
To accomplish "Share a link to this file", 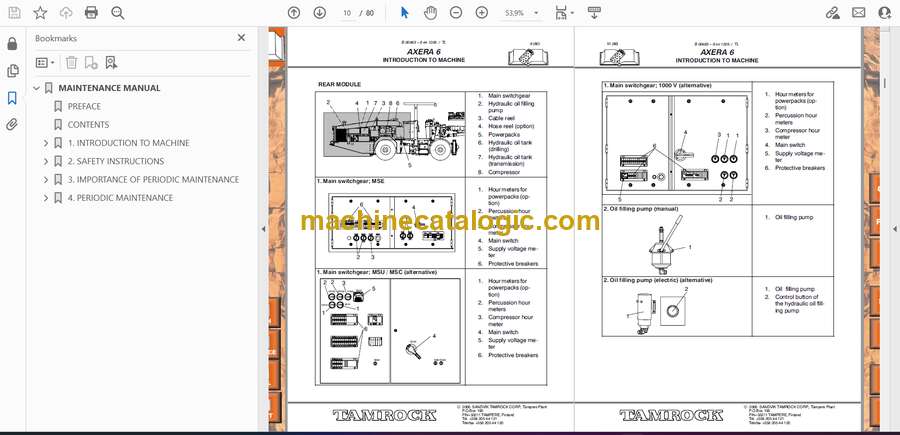I will coord(833,13).
